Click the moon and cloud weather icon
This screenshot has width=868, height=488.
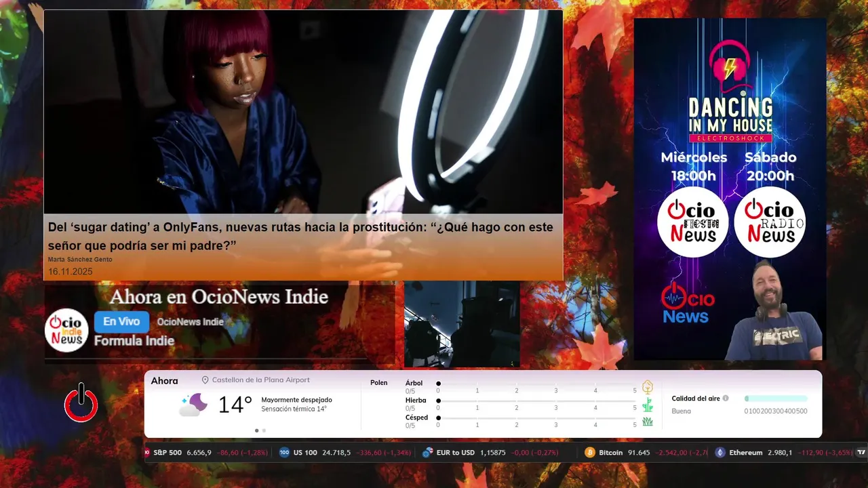(x=193, y=405)
